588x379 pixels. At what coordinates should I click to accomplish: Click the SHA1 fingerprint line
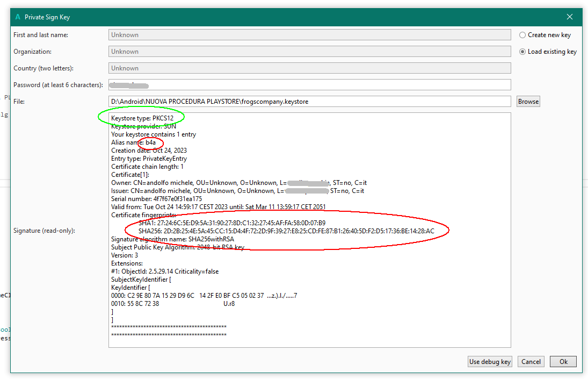coord(232,223)
